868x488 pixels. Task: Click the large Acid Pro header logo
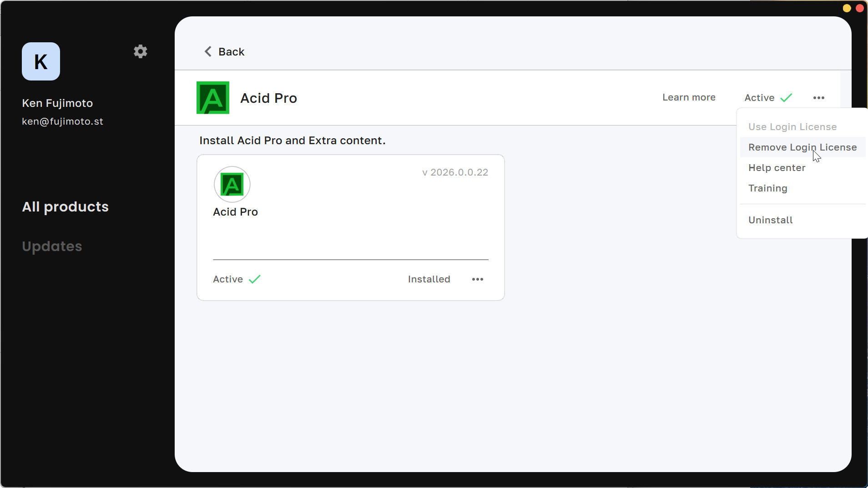tap(213, 98)
